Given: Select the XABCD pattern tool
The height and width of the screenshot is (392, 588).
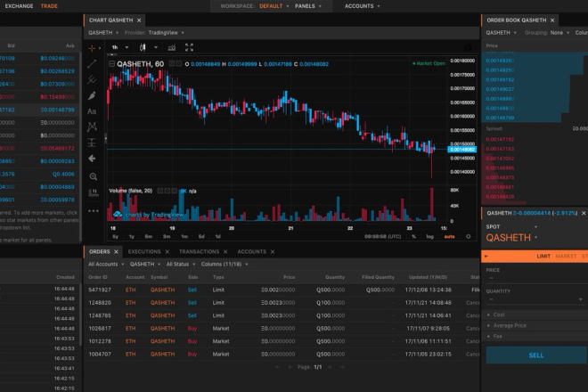Looking at the screenshot, I should coord(92,127).
